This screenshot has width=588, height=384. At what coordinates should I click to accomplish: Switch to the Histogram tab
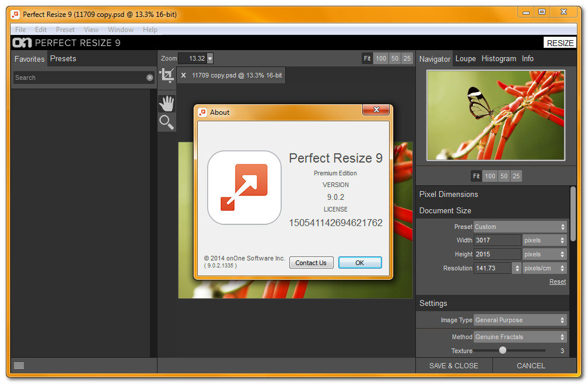[499, 58]
